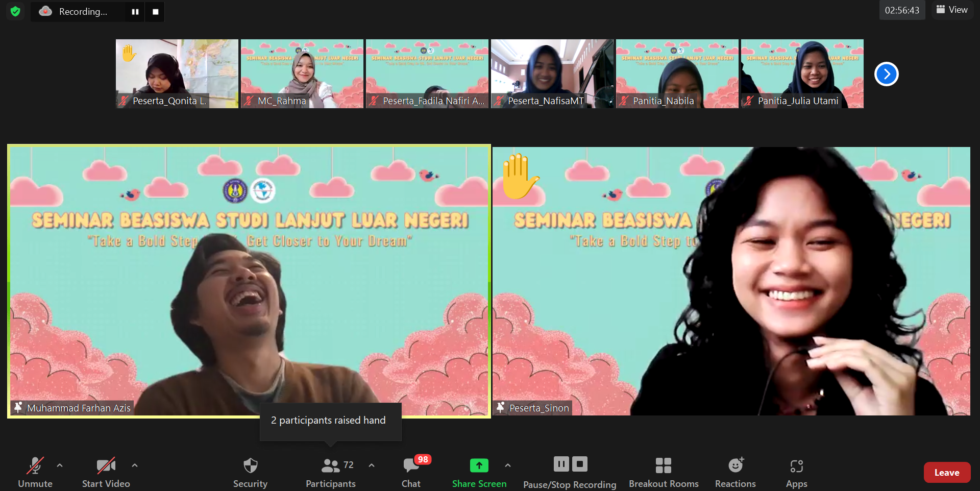Viewport: 980px width, 491px height.
Task: Click the green encryption shield icon
Action: (x=15, y=11)
